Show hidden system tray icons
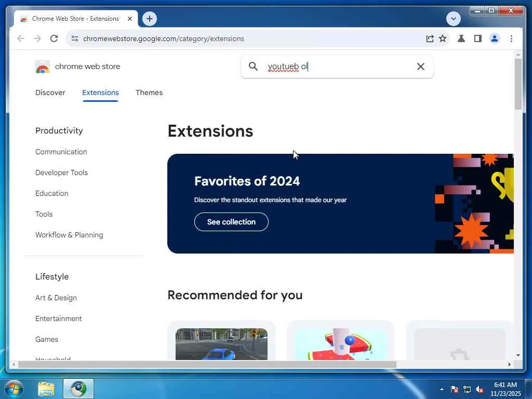Screen dimensions: 532x399 (x=442, y=389)
